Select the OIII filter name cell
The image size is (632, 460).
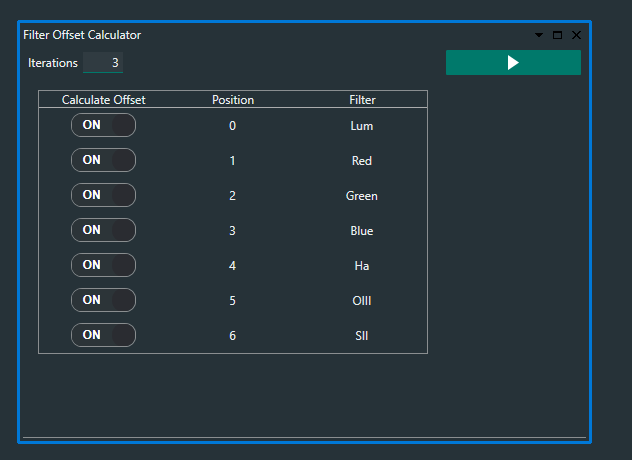(x=362, y=301)
